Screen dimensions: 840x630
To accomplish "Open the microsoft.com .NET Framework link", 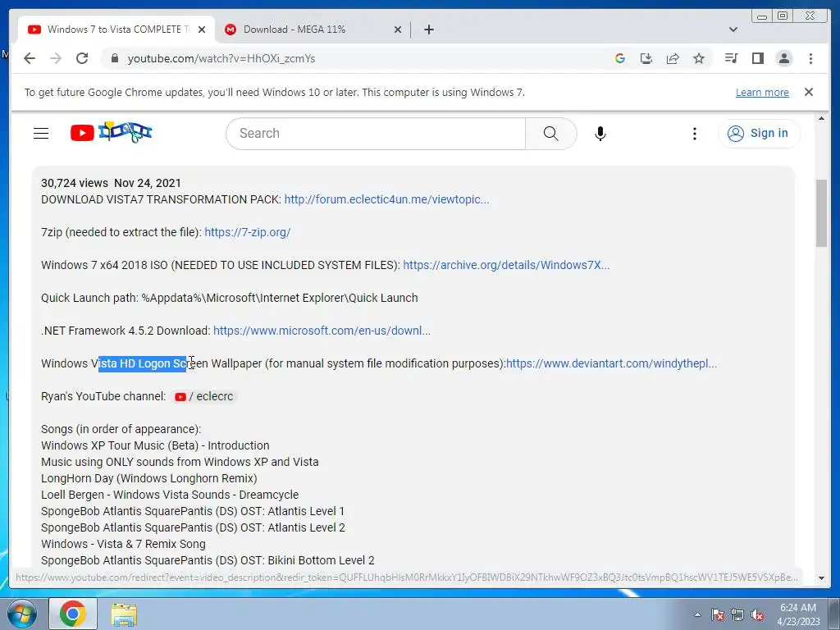I will [322, 331].
